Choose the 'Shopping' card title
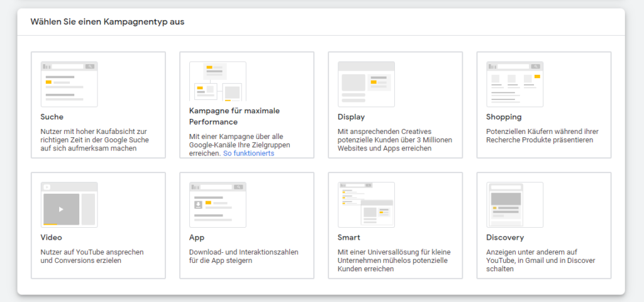 pos(504,116)
